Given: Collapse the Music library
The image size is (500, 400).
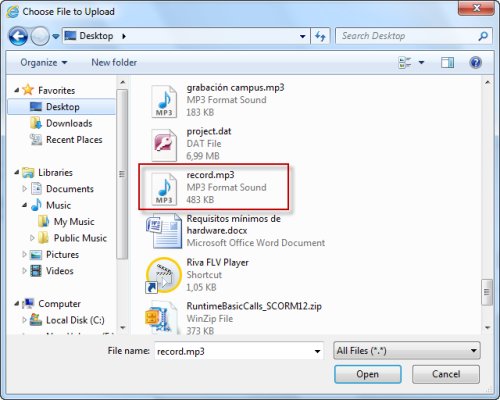Looking at the screenshot, I should (24, 205).
